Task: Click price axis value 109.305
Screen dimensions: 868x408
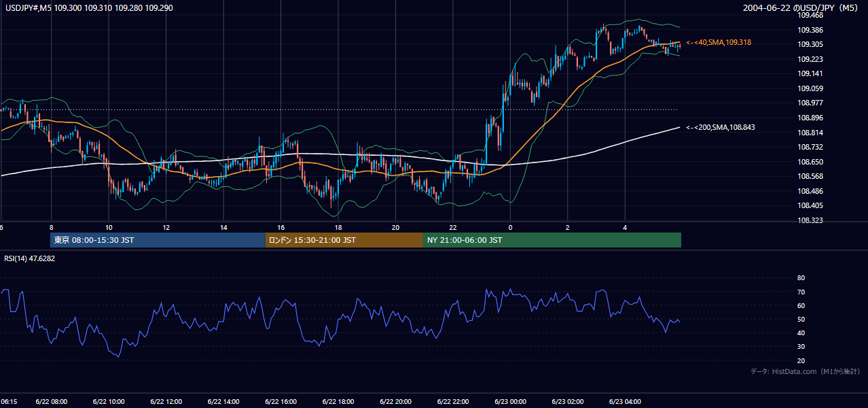Action: (810, 44)
